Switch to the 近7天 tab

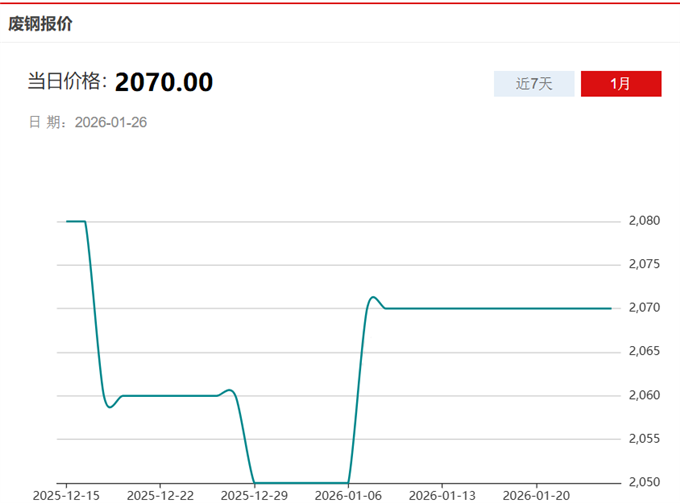534,84
